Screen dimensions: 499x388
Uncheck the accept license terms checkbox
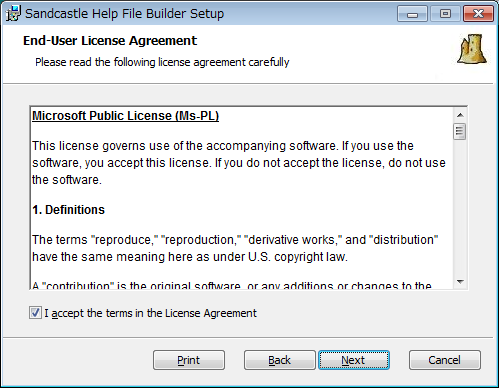(x=35, y=313)
